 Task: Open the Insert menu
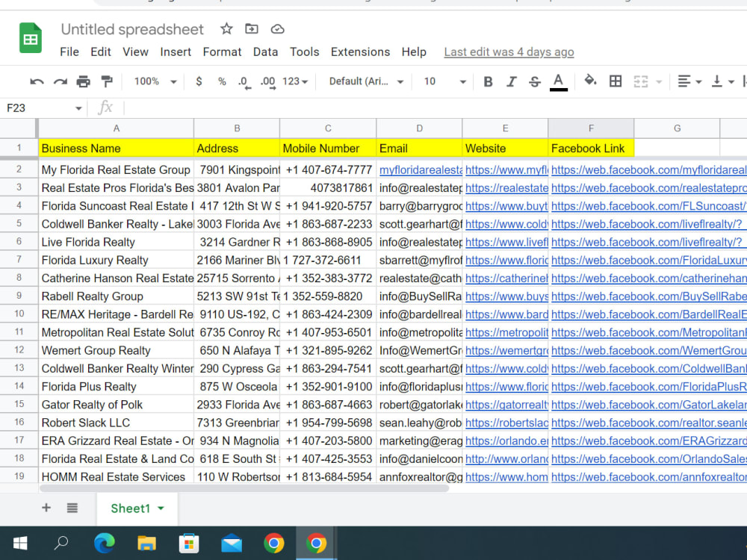pos(176,52)
